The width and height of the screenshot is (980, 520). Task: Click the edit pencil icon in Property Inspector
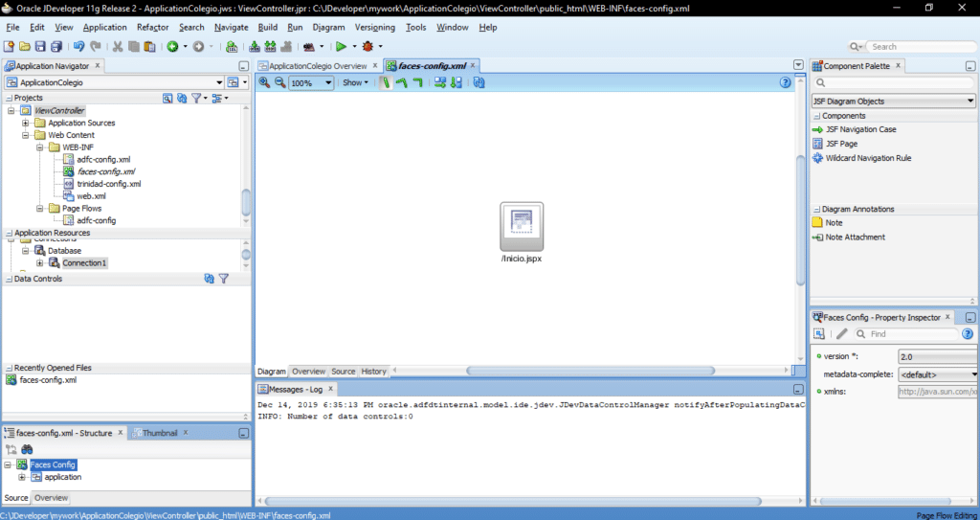842,334
